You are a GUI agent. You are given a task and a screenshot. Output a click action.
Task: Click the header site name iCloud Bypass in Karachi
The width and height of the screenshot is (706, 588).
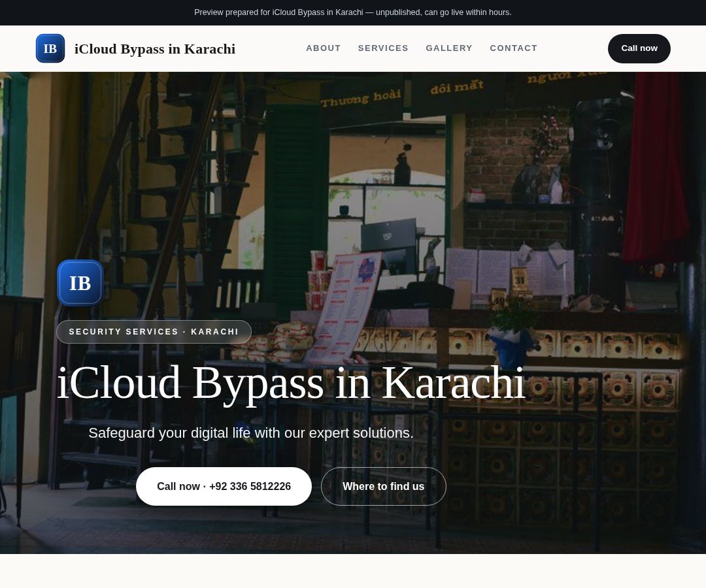pyautogui.click(x=155, y=48)
